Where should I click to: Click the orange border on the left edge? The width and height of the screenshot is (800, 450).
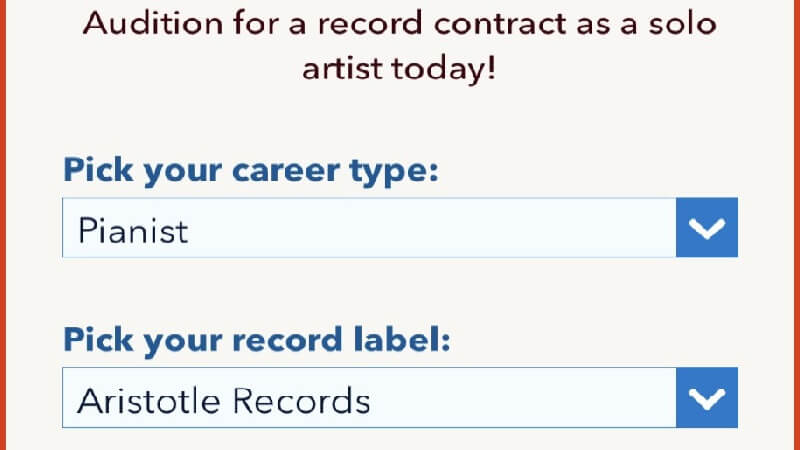3,225
